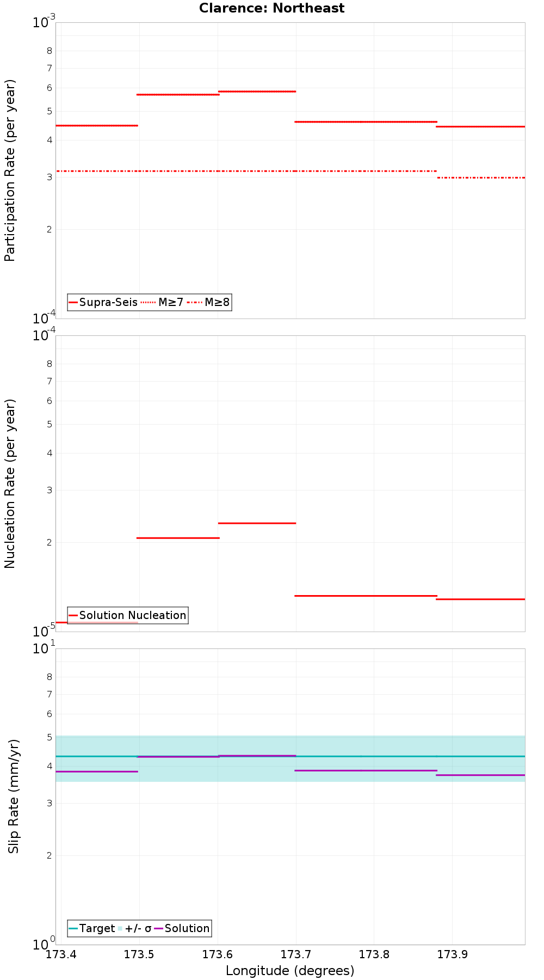Click the chart title Clarence: Northeast
The width and height of the screenshot is (544, 980).
[271, 8]
